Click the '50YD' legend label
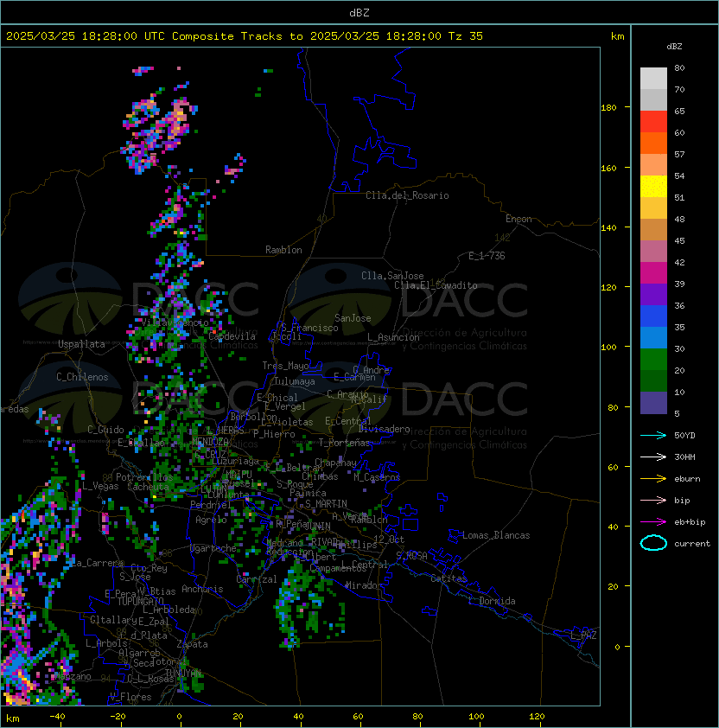Screen dimensions: 719x728 [684, 436]
